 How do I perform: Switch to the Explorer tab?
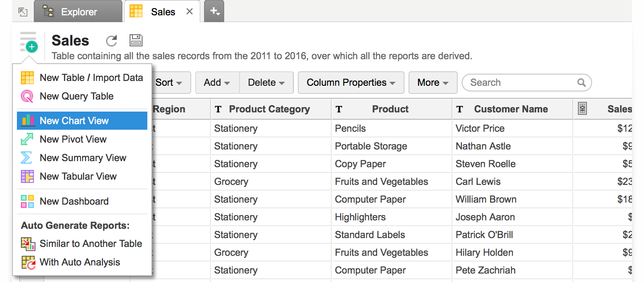click(78, 12)
